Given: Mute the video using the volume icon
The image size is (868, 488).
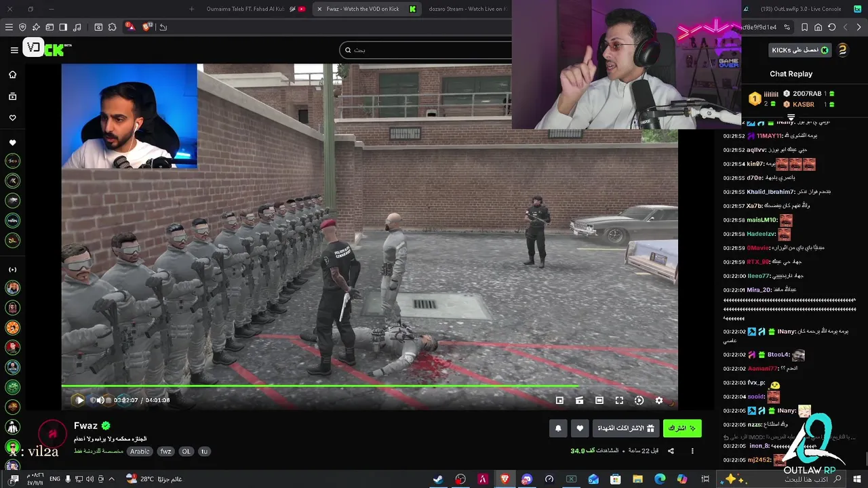Looking at the screenshot, I should pyautogui.click(x=100, y=401).
